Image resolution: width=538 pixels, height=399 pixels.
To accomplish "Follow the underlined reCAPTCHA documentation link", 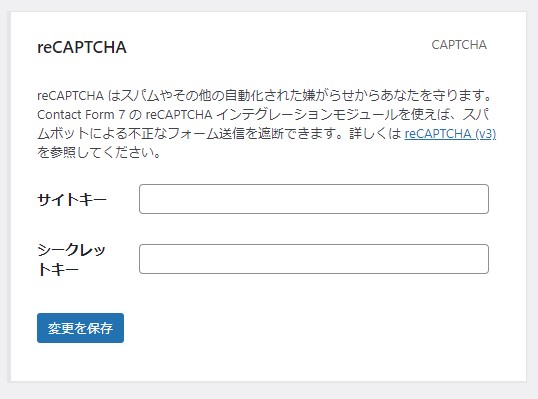I will click(450, 133).
